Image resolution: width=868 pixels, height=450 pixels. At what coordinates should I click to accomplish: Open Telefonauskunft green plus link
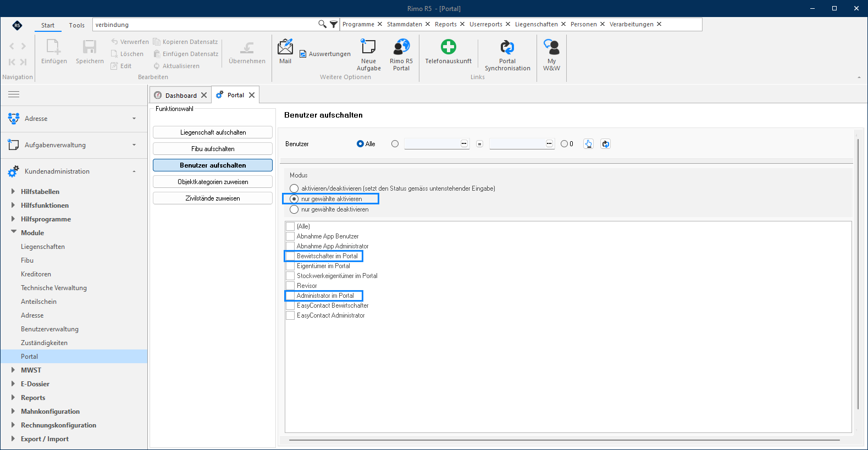coord(448,51)
